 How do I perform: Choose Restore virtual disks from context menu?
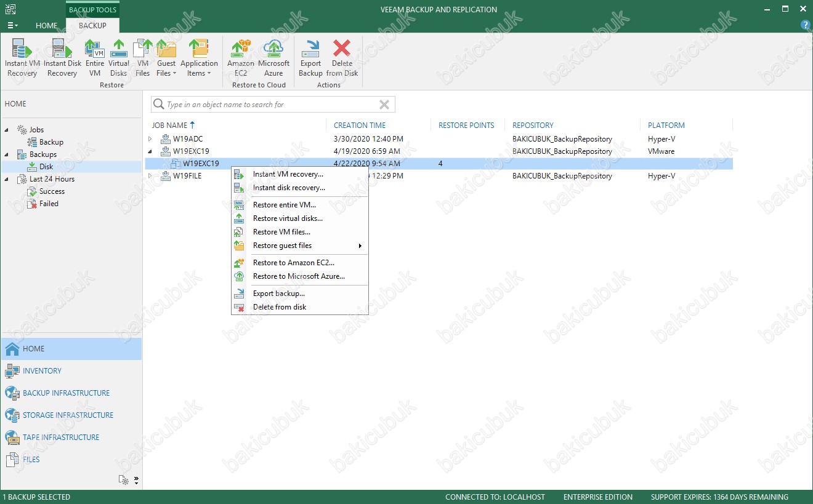(x=299, y=218)
